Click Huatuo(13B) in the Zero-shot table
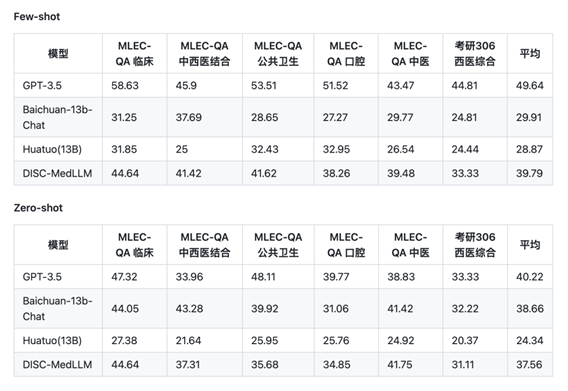This screenshot has height=391, width=568. point(52,341)
